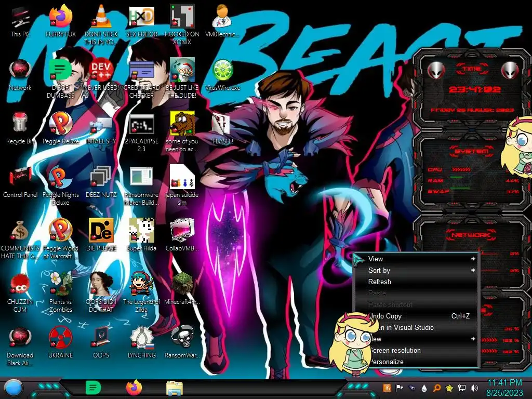Screen dimensions: 532x399
Task: Select the Plants vs Zombies shortcut
Action: click(60, 292)
